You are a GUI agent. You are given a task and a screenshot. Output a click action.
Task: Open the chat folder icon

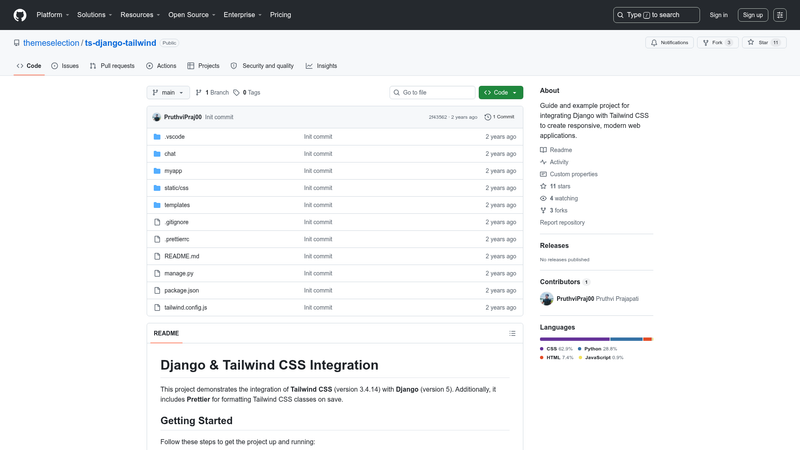tap(157, 154)
